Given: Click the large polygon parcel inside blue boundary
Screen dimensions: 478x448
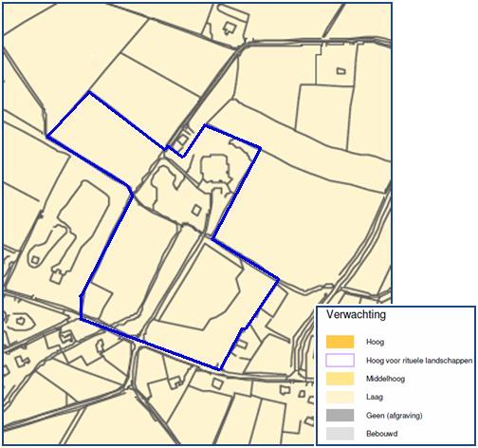Looking at the screenshot, I should 202,288.
